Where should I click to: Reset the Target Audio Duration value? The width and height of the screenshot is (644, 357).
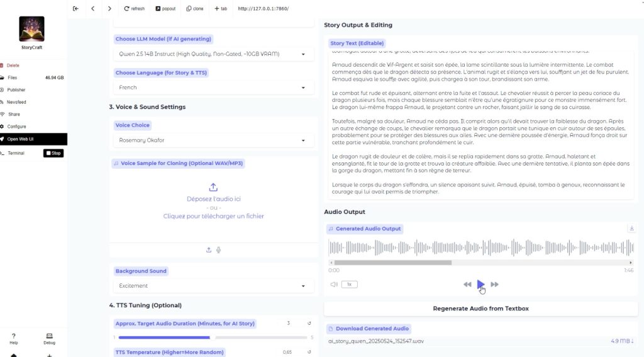click(309, 324)
